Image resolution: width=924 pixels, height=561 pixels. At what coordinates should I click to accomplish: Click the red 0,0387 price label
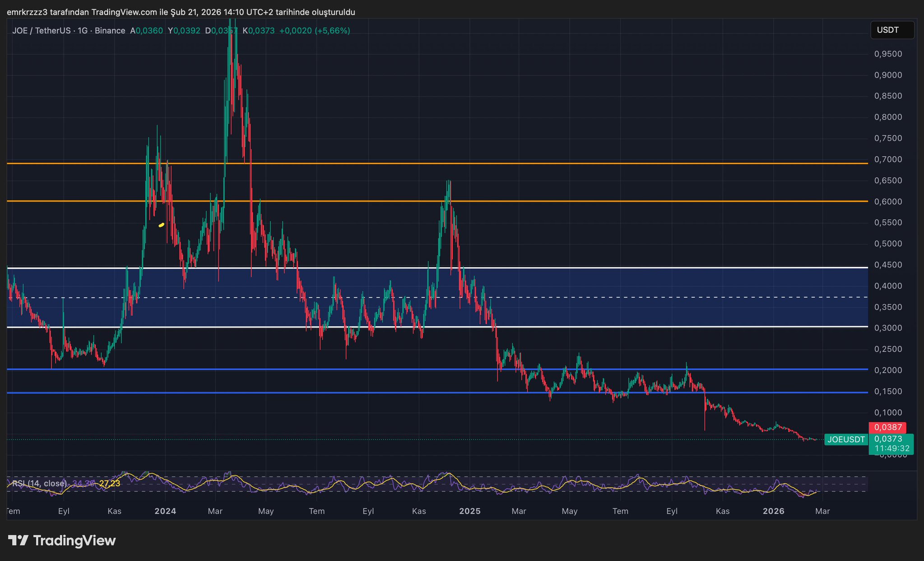click(x=888, y=427)
